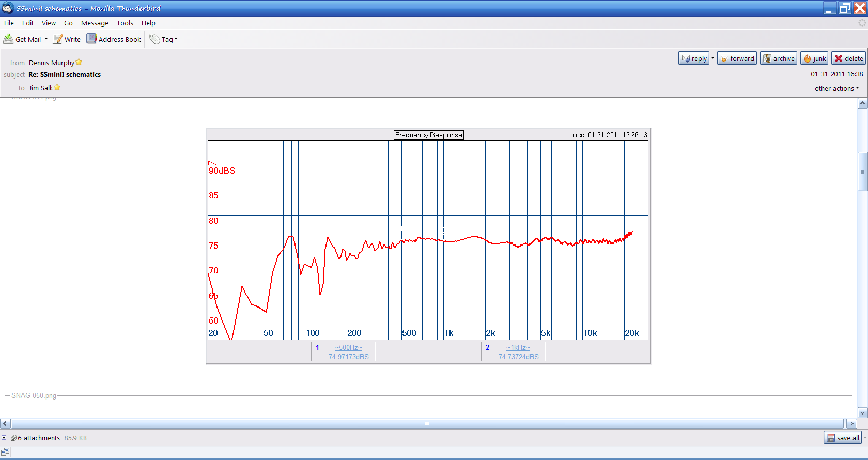Viewport: 868px width, 460px height.
Task: Expand the reply dropdown arrow
Action: (x=712, y=58)
